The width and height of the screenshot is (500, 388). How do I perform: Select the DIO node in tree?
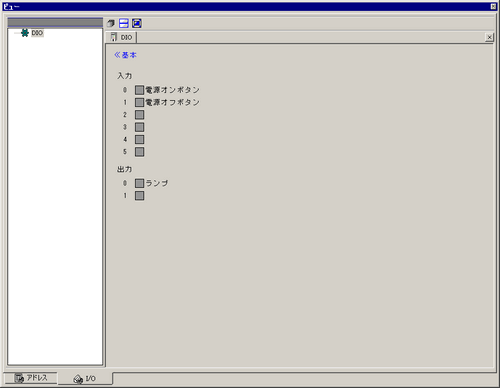37,33
